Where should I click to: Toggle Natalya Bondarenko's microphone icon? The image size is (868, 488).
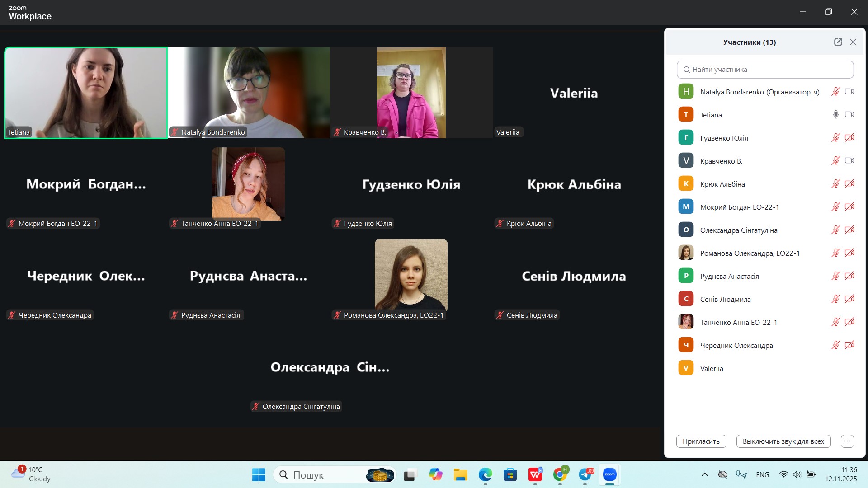point(835,92)
